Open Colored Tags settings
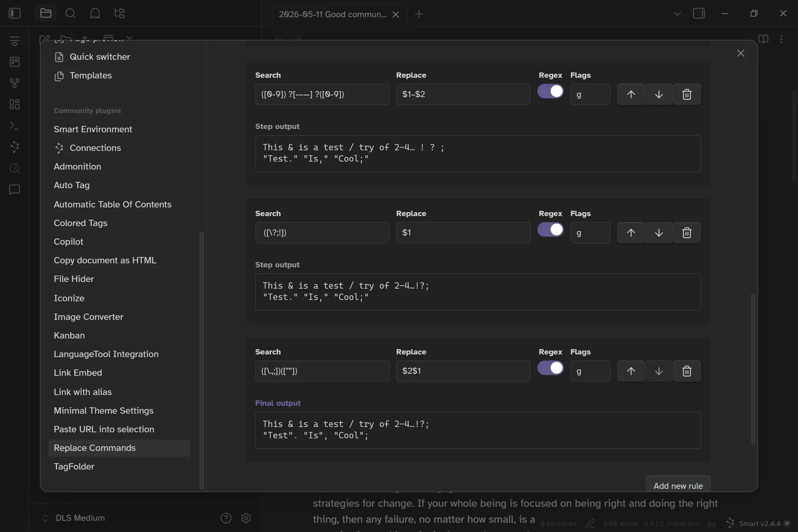The height and width of the screenshot is (532, 798). coord(119,223)
